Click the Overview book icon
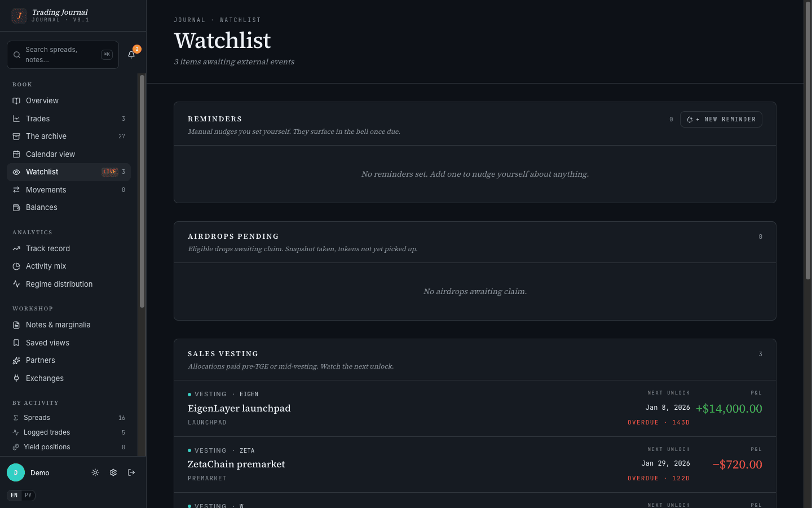This screenshot has height=508, width=812. tap(16, 101)
